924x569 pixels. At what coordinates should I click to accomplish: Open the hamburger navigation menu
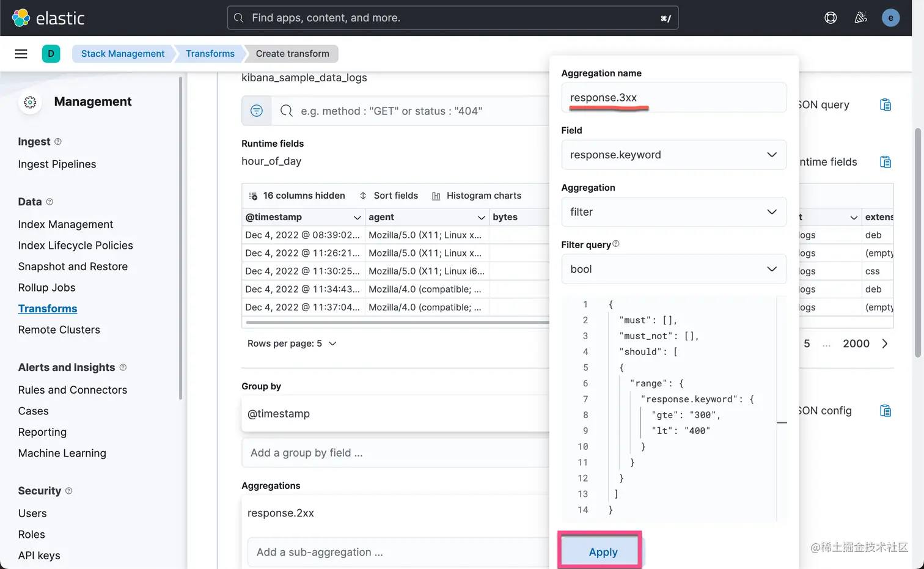(x=21, y=54)
